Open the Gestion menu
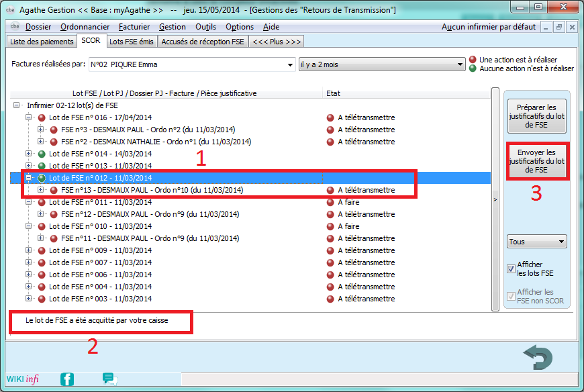This screenshot has height=392, width=584. (173, 27)
